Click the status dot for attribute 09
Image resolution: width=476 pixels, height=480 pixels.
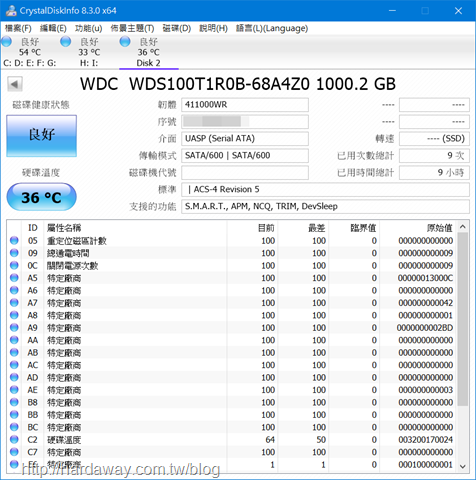(14, 253)
